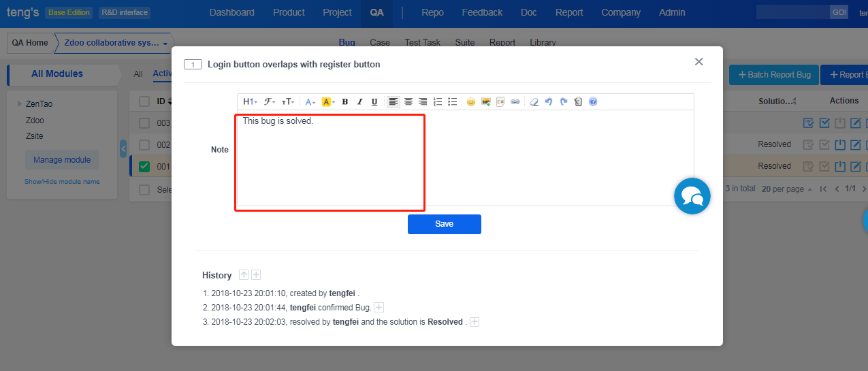Insert an emoticon via smiley icon
Image resolution: width=868 pixels, height=371 pixels.
pyautogui.click(x=470, y=102)
